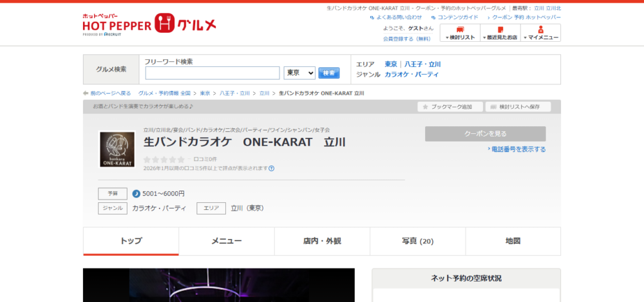Click the 東京 area link

(x=391, y=64)
